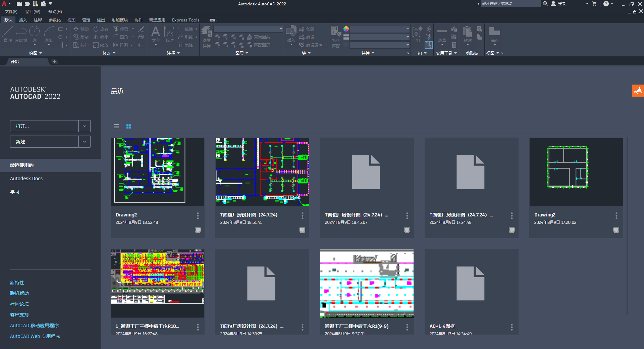Select the Polyline (多段线) tool
This screenshot has width=644, height=349.
[x=21, y=34]
